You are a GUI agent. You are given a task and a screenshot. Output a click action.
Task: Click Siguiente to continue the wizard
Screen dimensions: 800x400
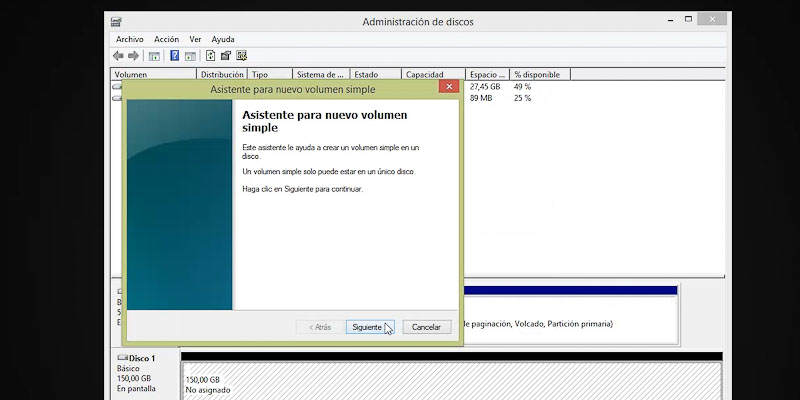[x=370, y=327]
